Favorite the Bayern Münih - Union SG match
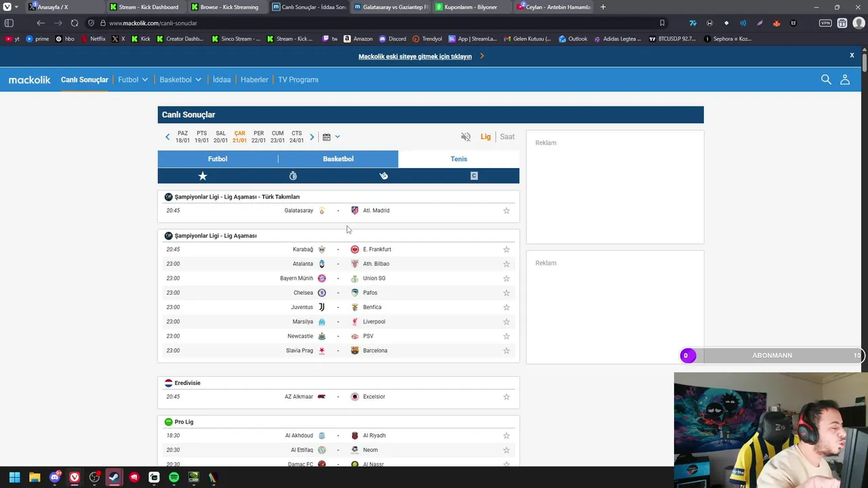The width and height of the screenshot is (868, 488). [x=506, y=279]
